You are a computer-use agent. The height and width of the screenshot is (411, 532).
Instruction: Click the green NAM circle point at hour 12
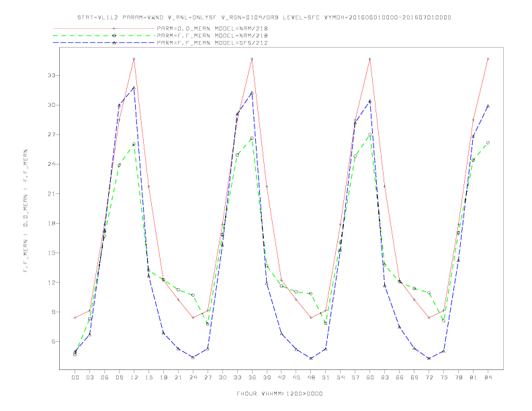[x=134, y=144]
